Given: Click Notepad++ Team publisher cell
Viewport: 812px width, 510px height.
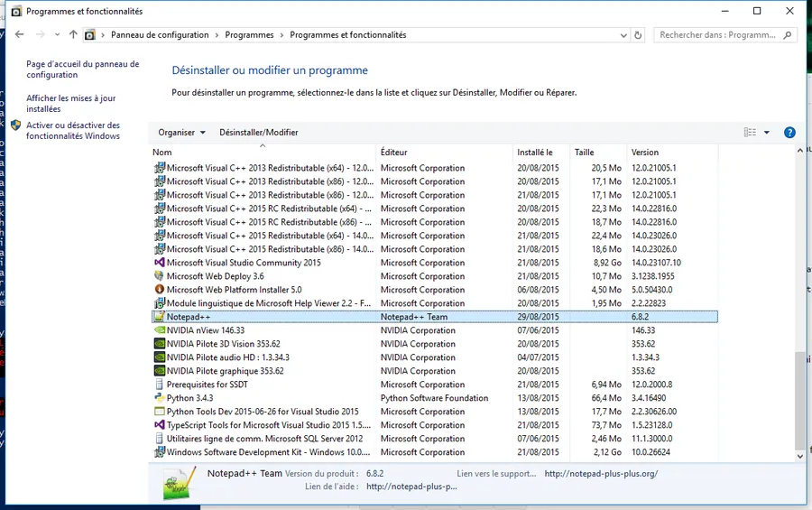Looking at the screenshot, I should (x=414, y=317).
